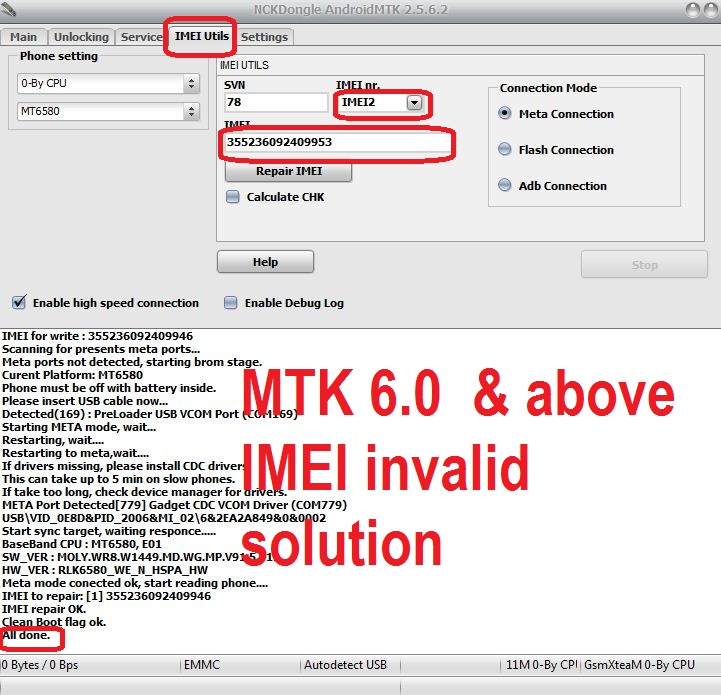Go to the Settings tab

click(264, 37)
